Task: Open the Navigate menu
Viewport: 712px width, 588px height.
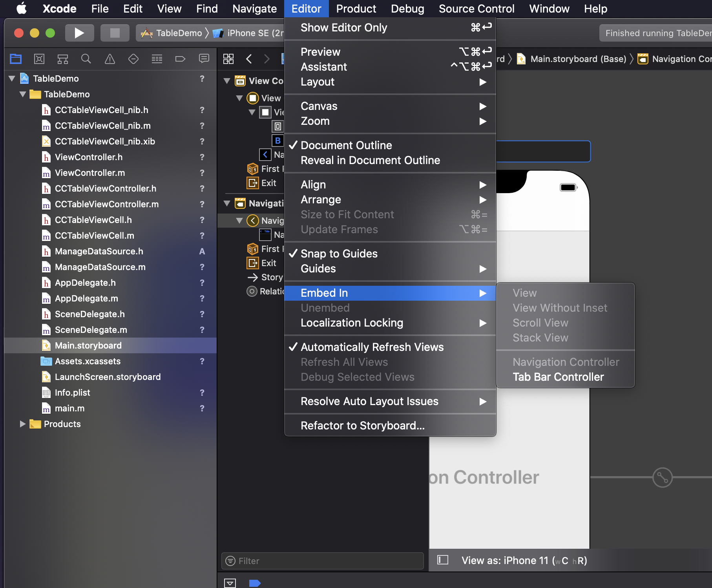Action: tap(254, 8)
